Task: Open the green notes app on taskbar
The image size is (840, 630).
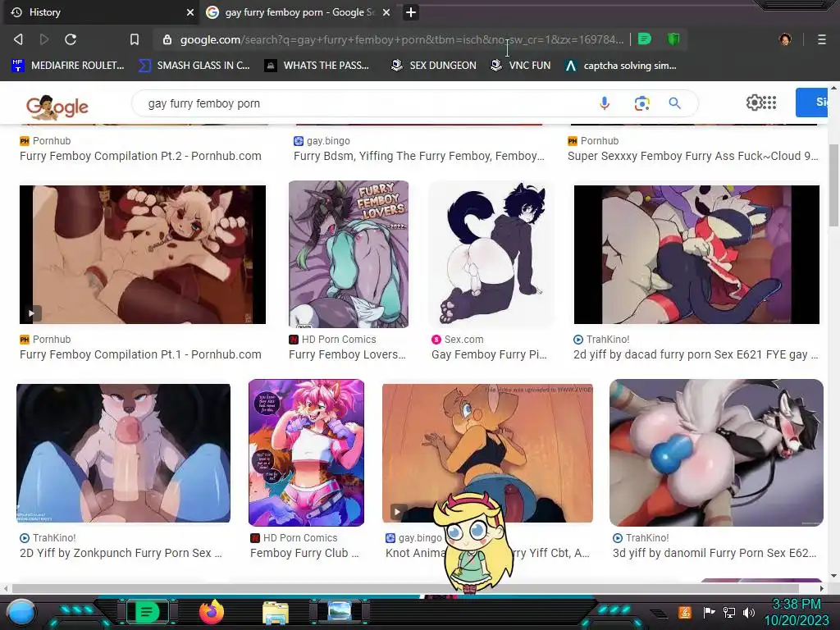Action: tap(146, 612)
